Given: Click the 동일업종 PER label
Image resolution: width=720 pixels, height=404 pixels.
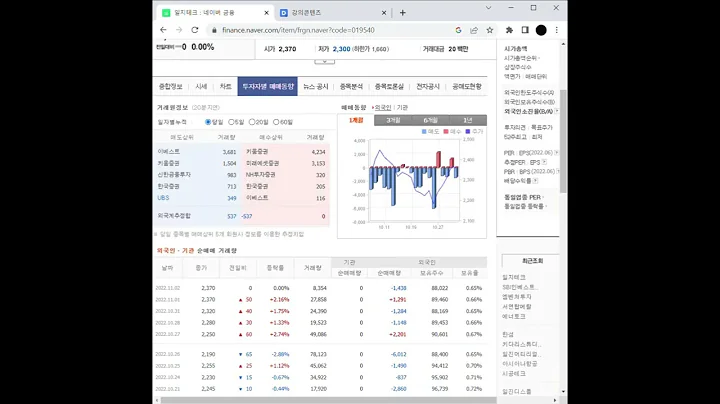Looking at the screenshot, I should tap(523, 197).
